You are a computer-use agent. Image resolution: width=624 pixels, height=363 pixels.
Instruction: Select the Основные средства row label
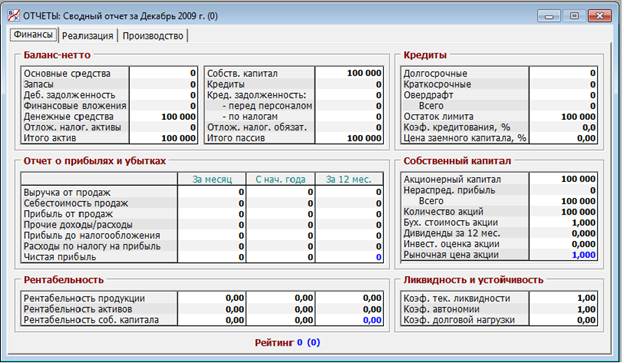coord(67,74)
